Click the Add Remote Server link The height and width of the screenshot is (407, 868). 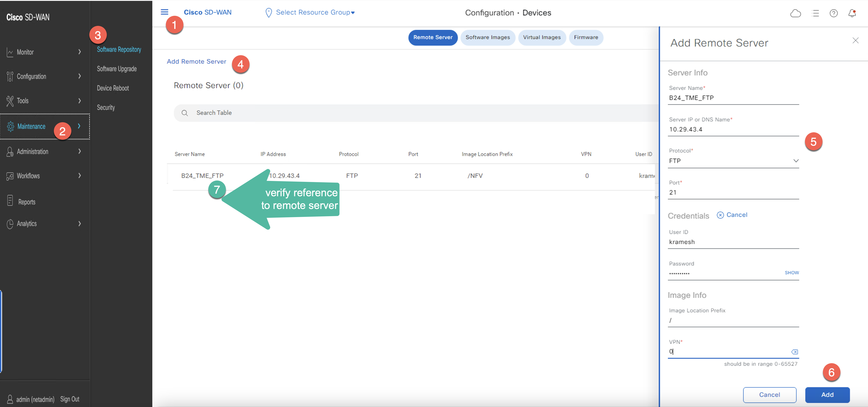(x=197, y=61)
